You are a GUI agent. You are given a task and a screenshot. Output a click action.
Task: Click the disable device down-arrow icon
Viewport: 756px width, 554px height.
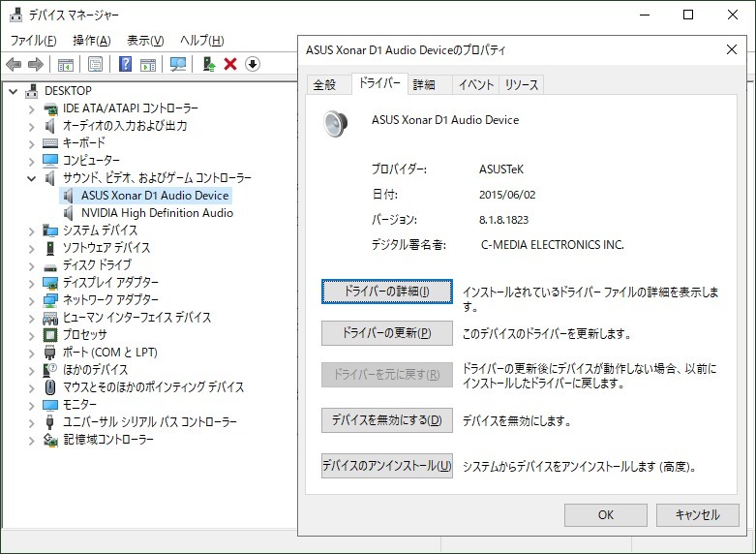click(252, 64)
